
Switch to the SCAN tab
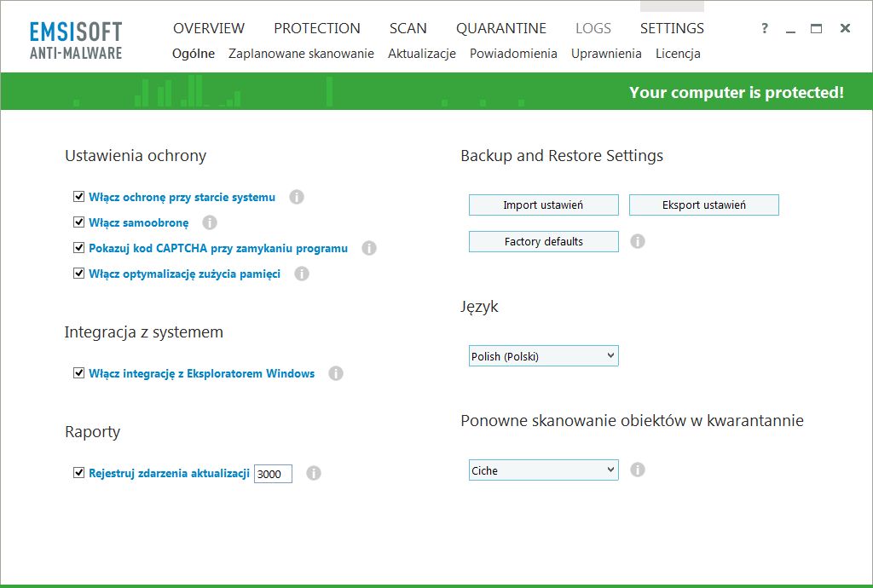[408, 28]
